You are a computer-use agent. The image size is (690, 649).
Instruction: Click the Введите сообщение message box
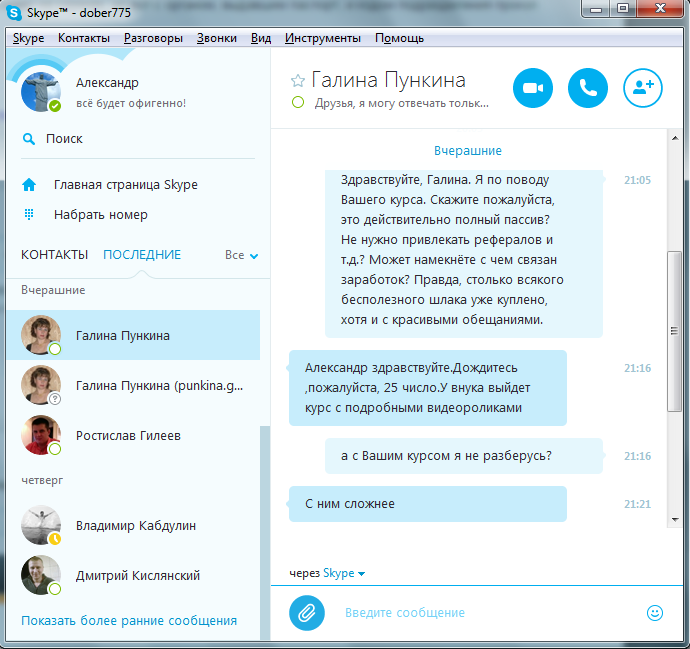pyautogui.click(x=488, y=612)
